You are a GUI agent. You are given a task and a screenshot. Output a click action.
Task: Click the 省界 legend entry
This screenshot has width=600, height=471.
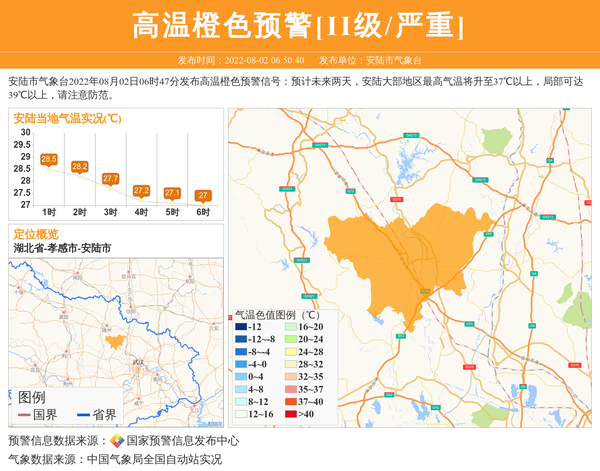[x=96, y=415]
